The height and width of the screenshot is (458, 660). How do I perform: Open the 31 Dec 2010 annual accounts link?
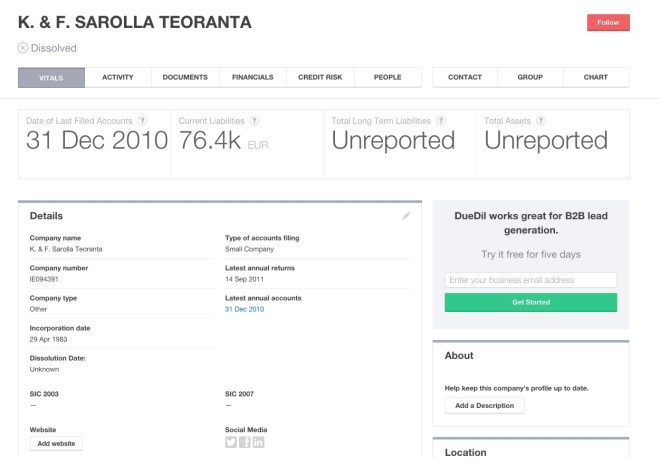[245, 309]
